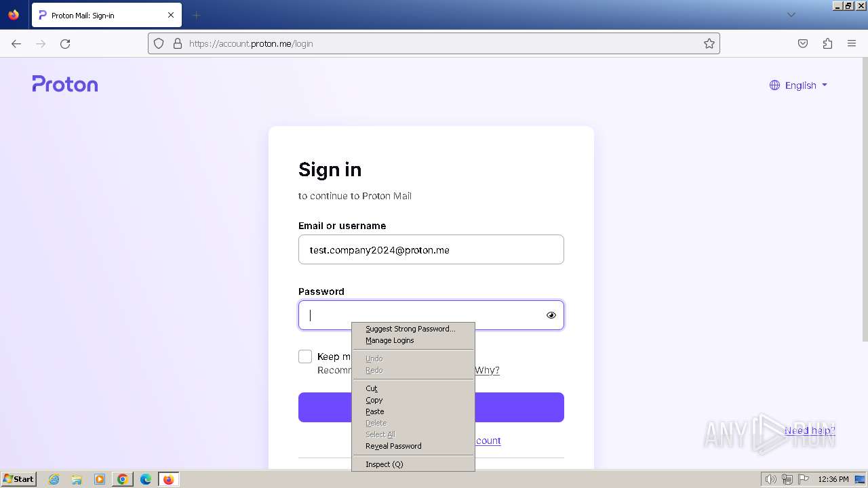This screenshot has height=488, width=868.
Task: Click the purple Sign in button
Action: click(431, 407)
